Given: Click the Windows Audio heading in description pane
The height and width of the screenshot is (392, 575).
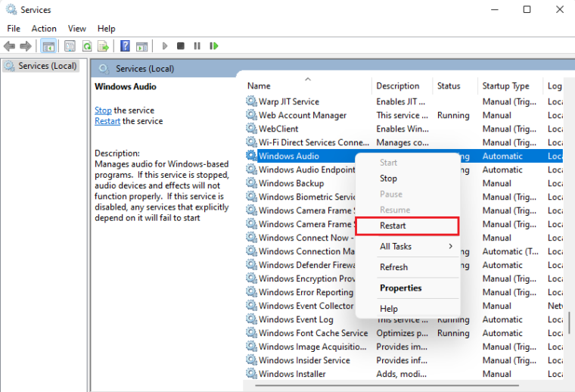Looking at the screenshot, I should (x=126, y=86).
